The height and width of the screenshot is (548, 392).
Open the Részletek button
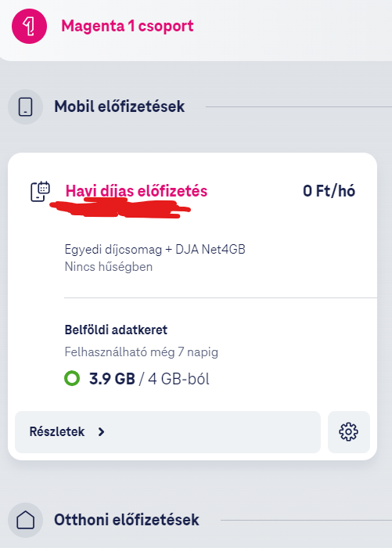pos(167,432)
